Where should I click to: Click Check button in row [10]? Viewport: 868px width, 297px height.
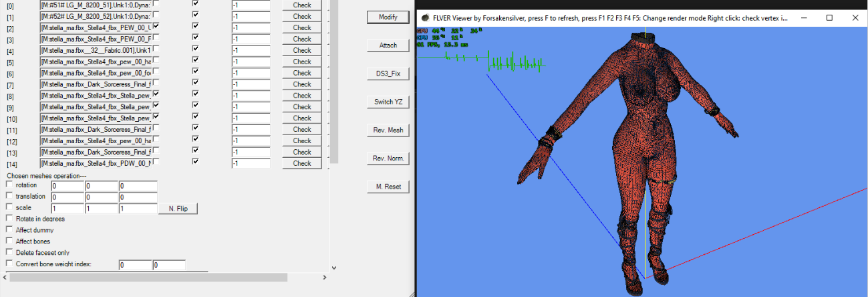point(302,118)
